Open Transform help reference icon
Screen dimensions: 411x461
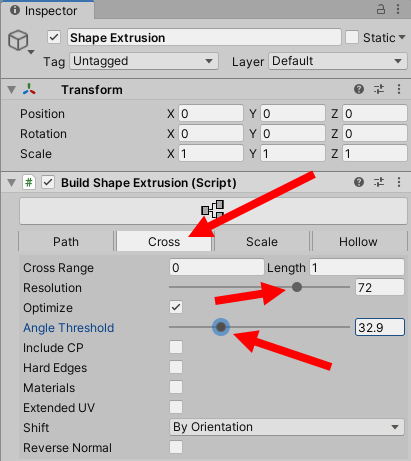click(359, 89)
